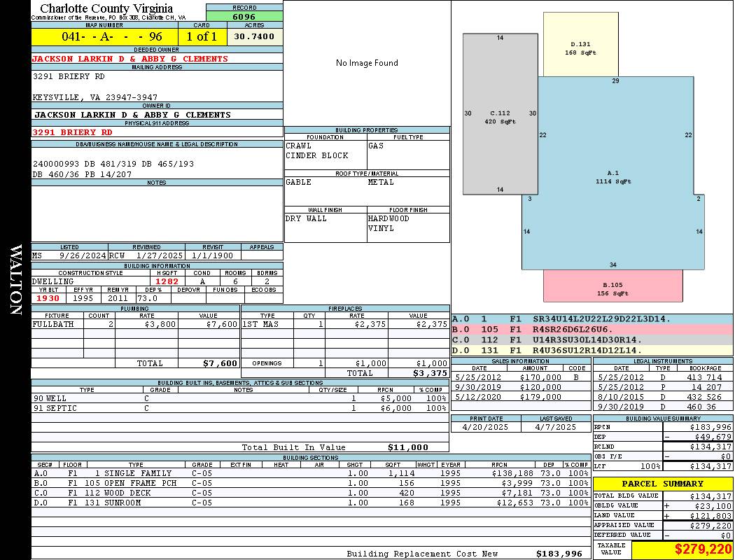
Task: Select sketch legend row A.0 SR34U14L2U22
Action: [592, 319]
